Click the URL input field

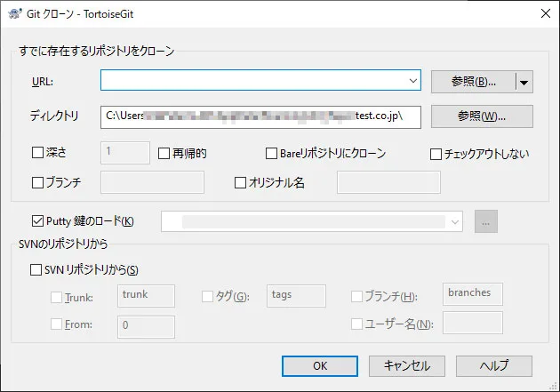pos(260,80)
